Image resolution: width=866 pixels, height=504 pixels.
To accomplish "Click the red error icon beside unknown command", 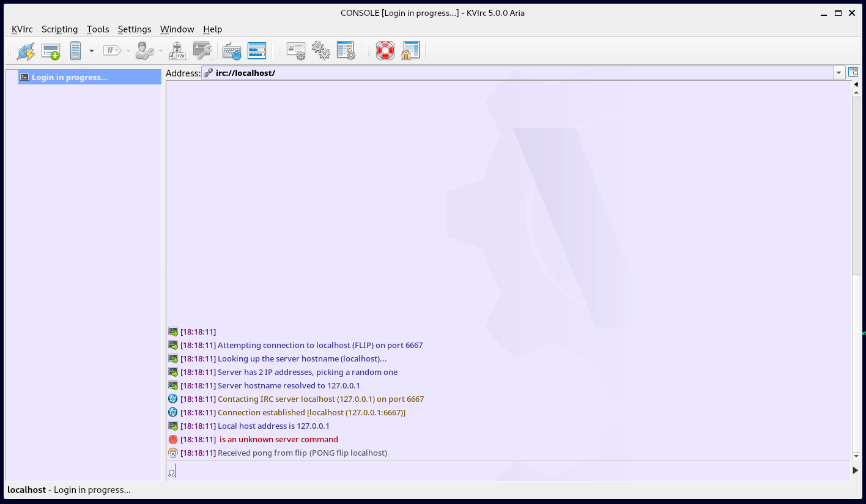I will 173,439.
